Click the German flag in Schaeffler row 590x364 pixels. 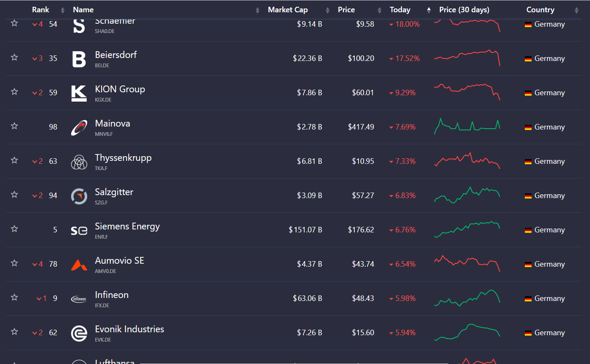528,25
